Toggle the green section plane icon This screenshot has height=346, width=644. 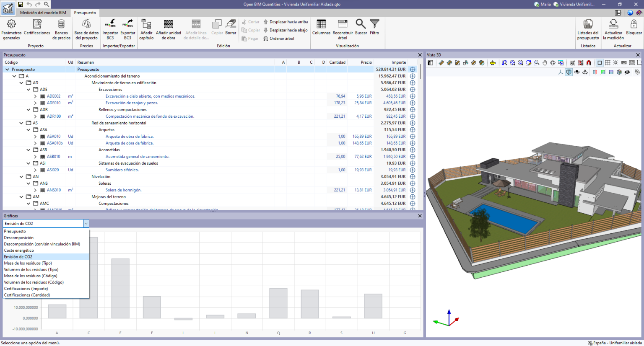pyautogui.click(x=603, y=72)
